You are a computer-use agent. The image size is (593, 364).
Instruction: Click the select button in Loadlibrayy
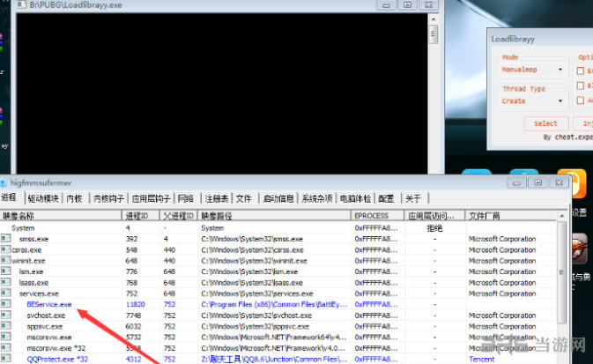click(x=546, y=123)
